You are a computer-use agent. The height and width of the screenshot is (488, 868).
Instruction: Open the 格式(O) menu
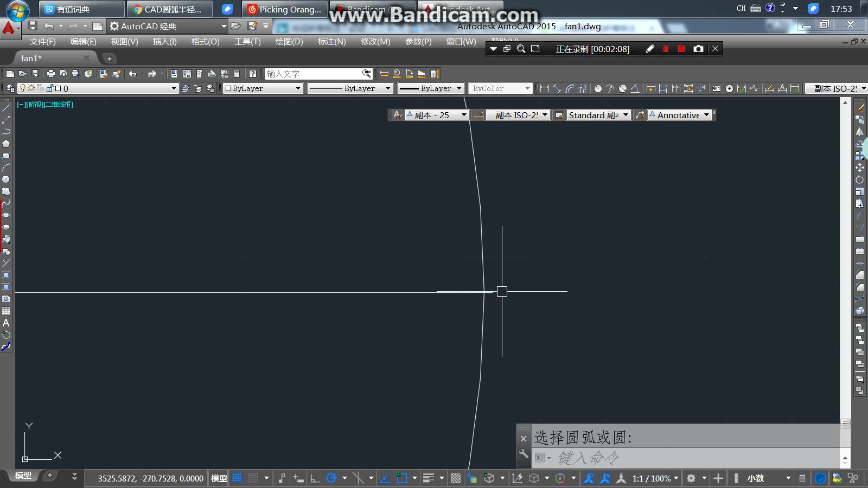coord(205,42)
